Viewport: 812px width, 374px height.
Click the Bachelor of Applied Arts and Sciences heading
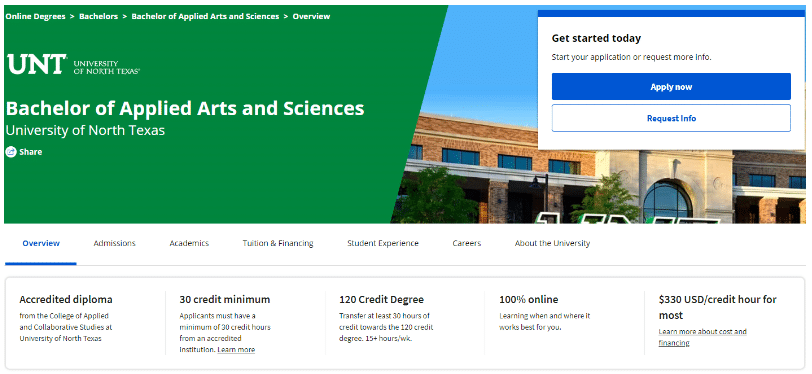(185, 108)
